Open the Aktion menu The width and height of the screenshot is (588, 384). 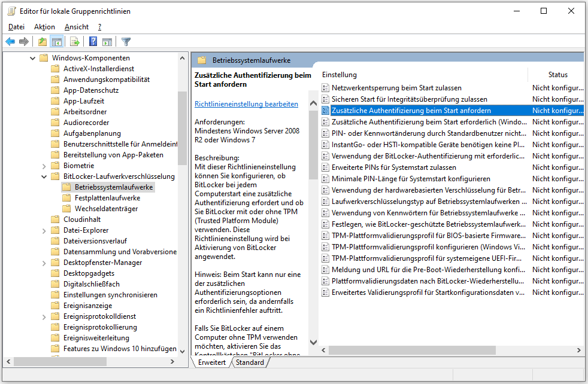[44, 27]
